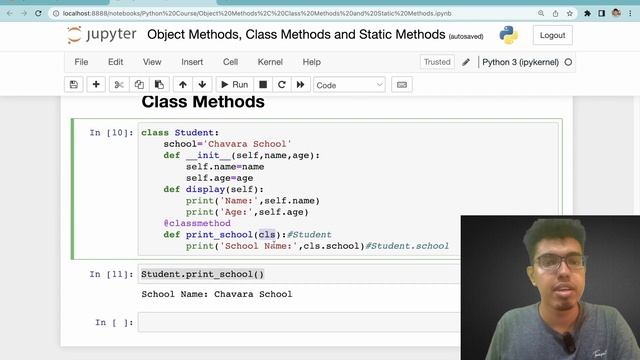Share this page icon in address bar
This screenshot has height=360, width=640.
point(555,13)
